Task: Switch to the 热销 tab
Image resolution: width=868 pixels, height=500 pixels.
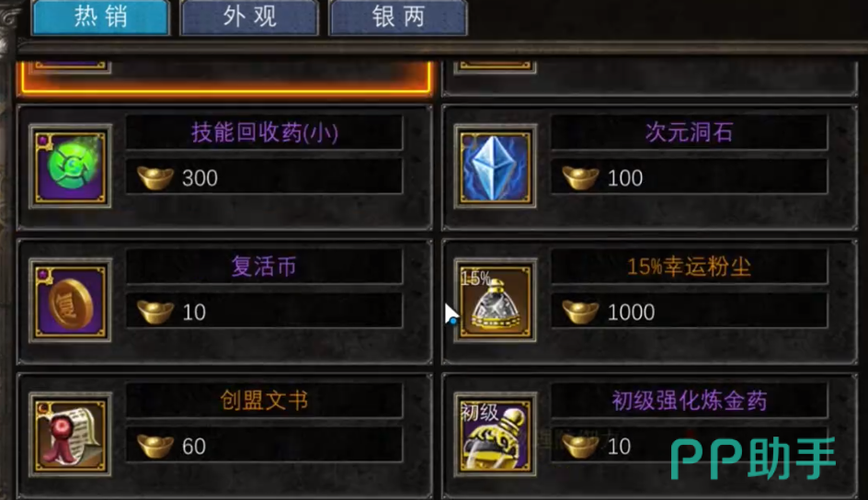Action: 101,17
